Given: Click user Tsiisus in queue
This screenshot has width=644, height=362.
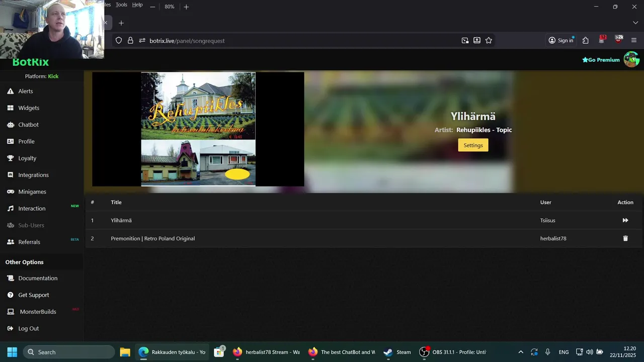Looking at the screenshot, I should click(548, 220).
